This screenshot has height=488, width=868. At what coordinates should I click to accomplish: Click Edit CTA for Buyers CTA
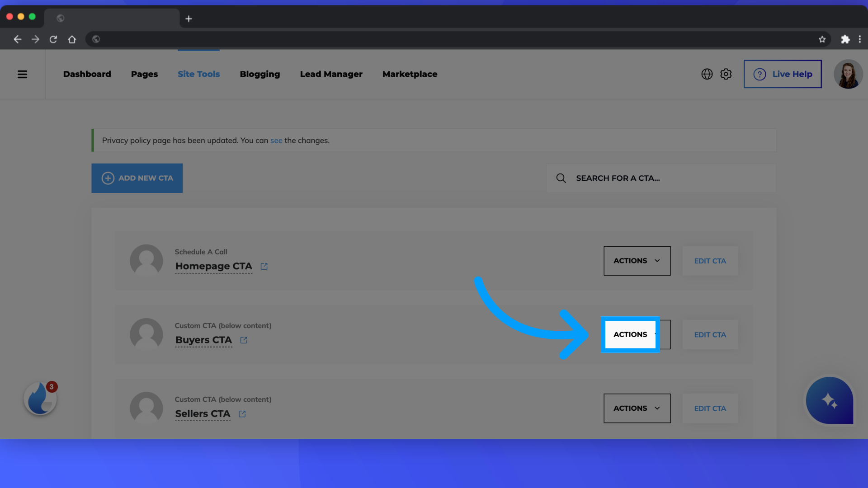click(x=710, y=334)
